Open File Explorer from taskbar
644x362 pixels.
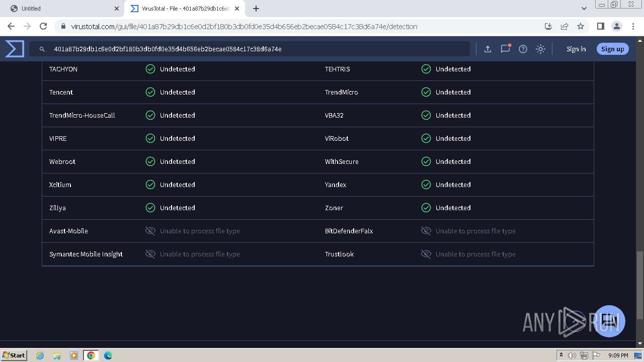pyautogui.click(x=57, y=355)
